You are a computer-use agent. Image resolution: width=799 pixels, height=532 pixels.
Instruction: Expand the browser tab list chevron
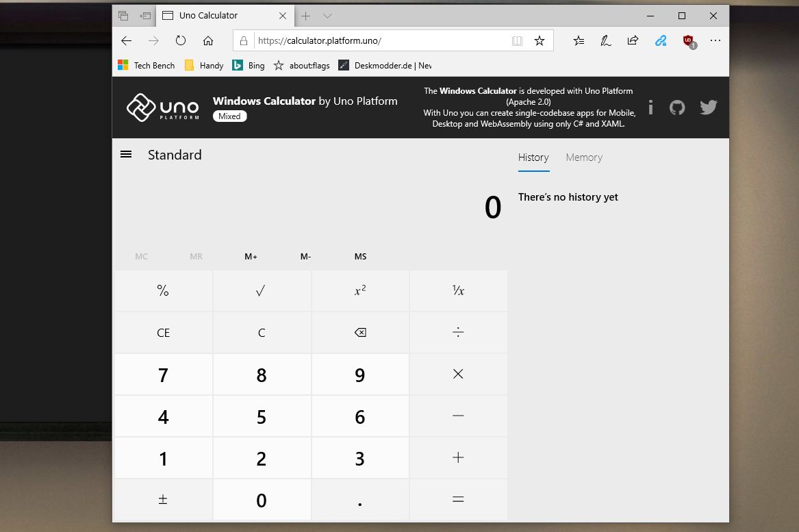327,16
